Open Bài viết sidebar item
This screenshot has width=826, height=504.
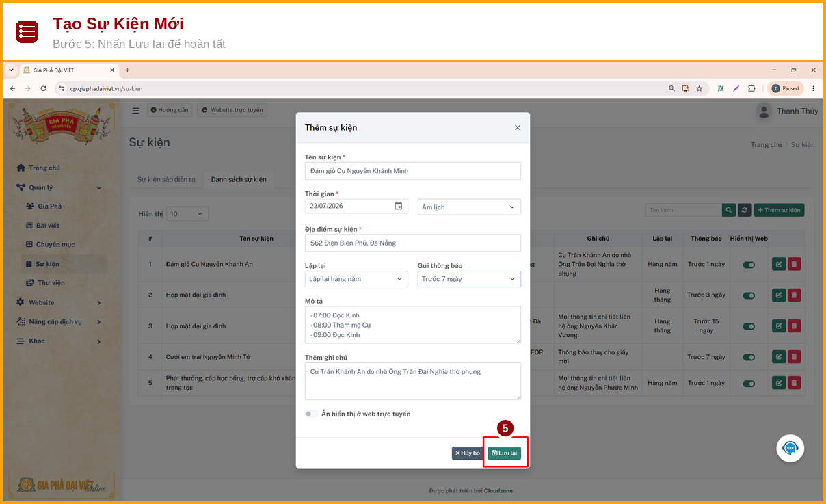[48, 225]
